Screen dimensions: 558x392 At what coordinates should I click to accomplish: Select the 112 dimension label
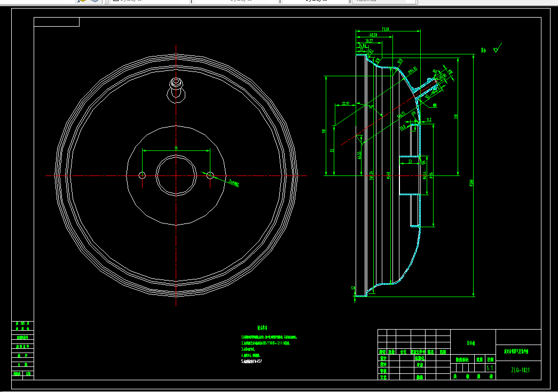coord(428,120)
